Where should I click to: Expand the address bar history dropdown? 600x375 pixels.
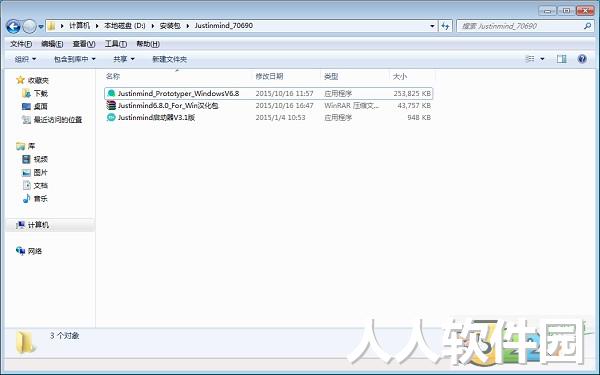[432, 26]
